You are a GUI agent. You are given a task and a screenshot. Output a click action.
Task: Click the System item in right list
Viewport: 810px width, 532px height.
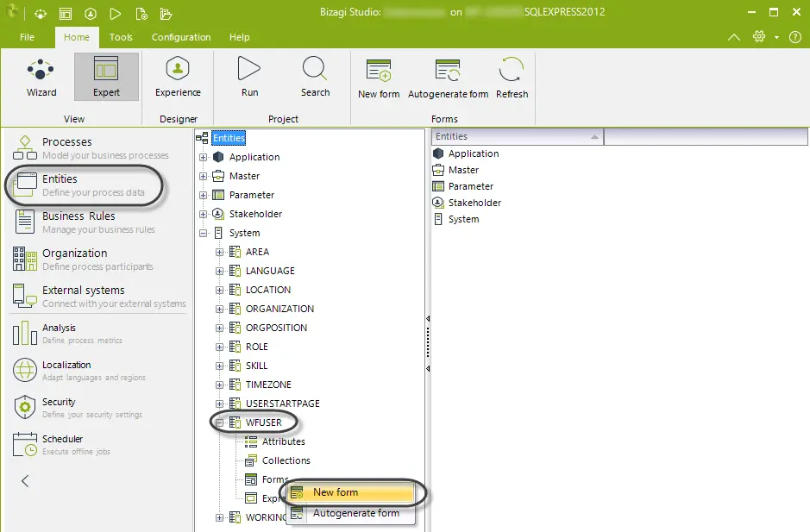pos(463,219)
